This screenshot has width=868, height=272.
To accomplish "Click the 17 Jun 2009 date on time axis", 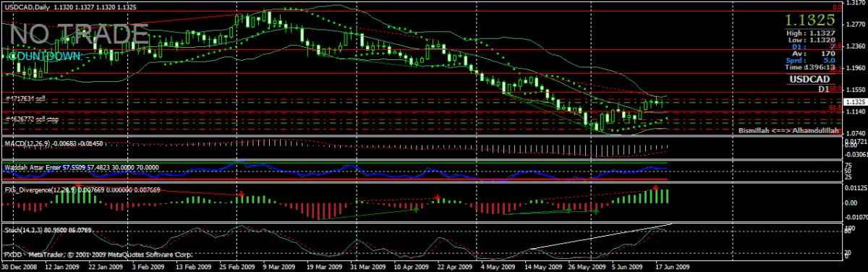I will 673,266.
